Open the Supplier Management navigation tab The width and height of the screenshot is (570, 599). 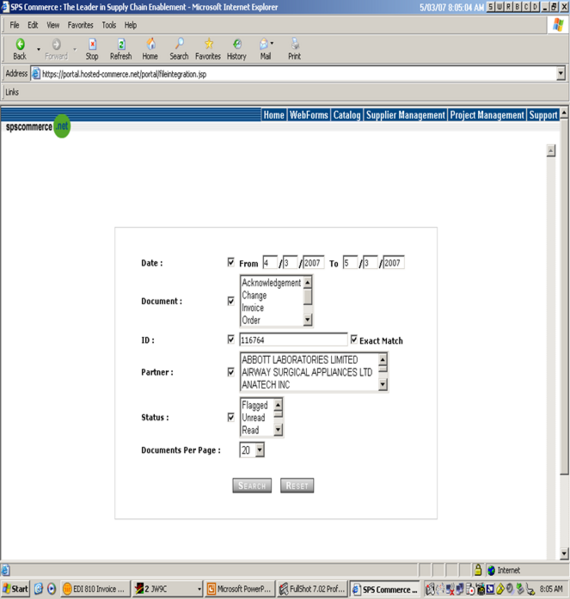pyautogui.click(x=406, y=115)
